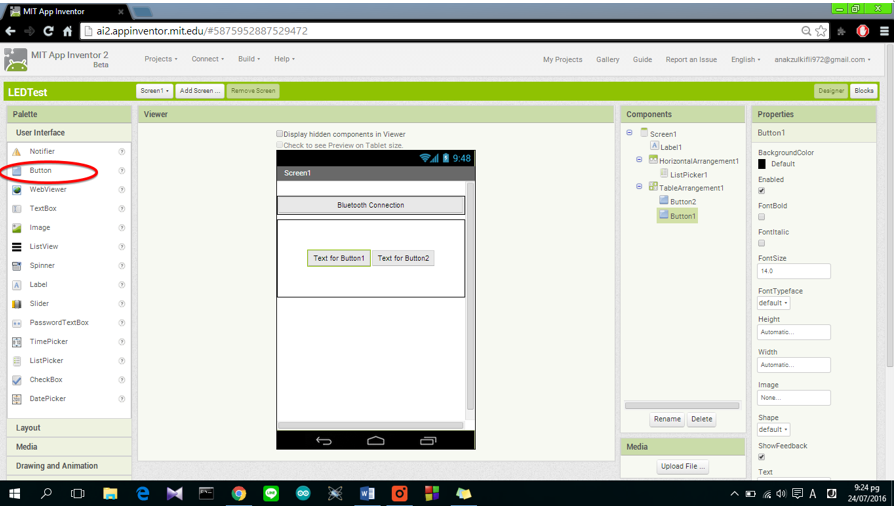The height and width of the screenshot is (508, 895).
Task: Bookmark this page with star icon
Action: (821, 31)
